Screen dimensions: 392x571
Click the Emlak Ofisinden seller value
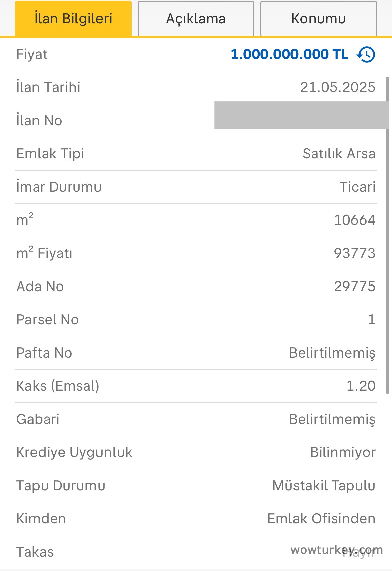click(321, 519)
